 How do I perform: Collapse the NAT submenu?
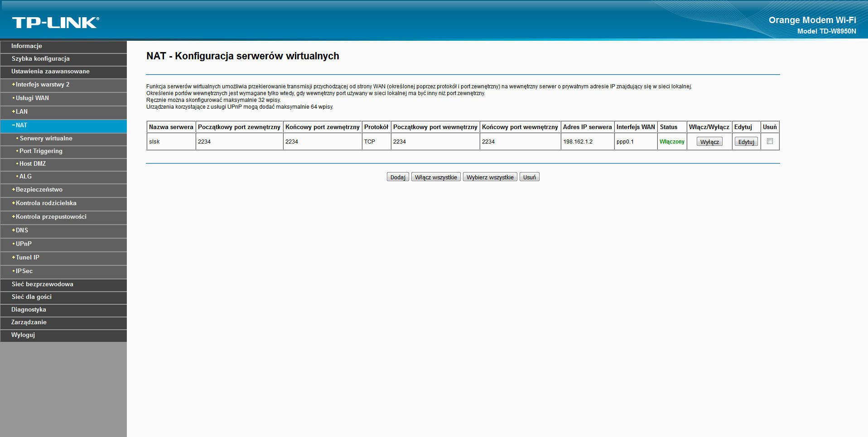(63, 125)
